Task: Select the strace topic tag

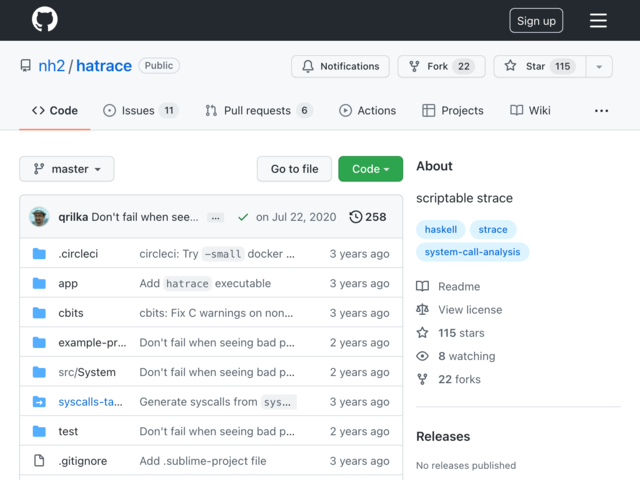Action: pyautogui.click(x=493, y=229)
